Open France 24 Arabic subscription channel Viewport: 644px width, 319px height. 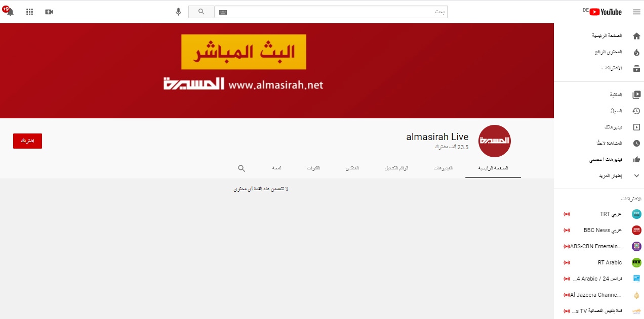(x=599, y=279)
